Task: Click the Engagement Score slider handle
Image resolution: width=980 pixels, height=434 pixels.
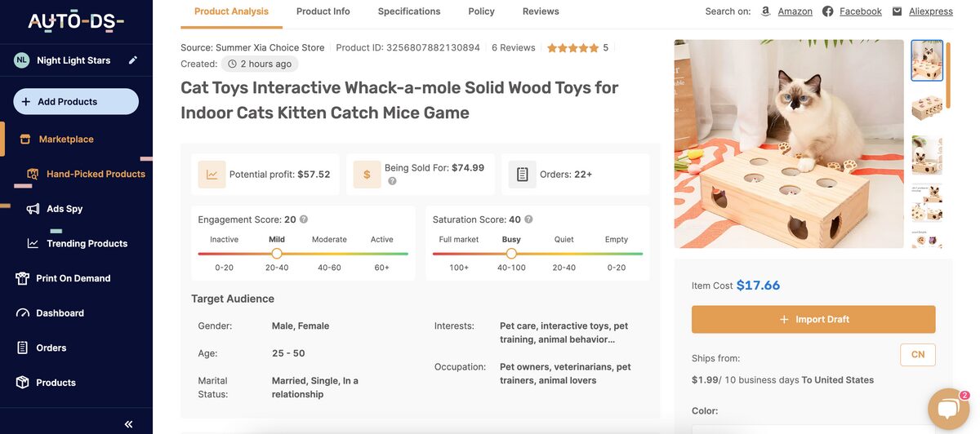Action: [x=277, y=254]
